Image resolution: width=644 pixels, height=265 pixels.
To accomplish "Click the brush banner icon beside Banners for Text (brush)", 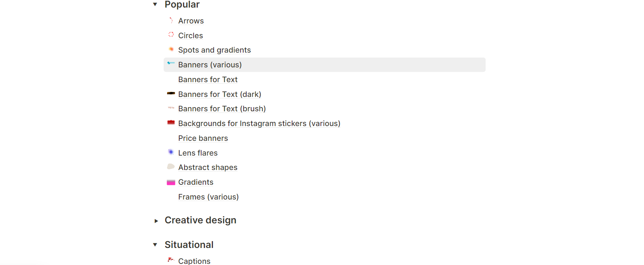I will (171, 108).
